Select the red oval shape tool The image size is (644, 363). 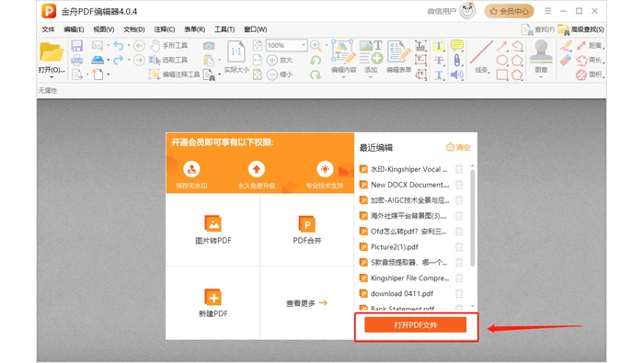click(x=502, y=61)
